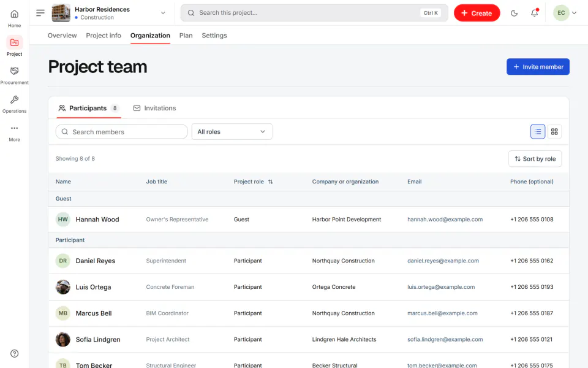The width and height of the screenshot is (588, 368).
Task: Click Sort by role button
Action: (x=535, y=159)
